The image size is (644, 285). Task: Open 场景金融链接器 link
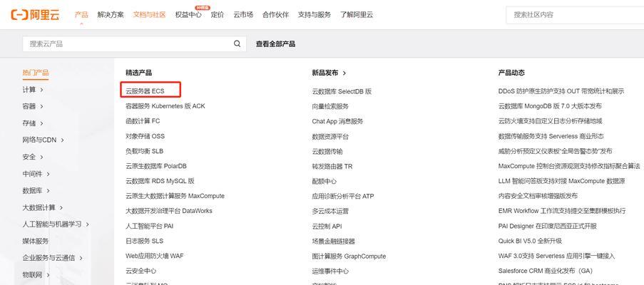tap(334, 241)
